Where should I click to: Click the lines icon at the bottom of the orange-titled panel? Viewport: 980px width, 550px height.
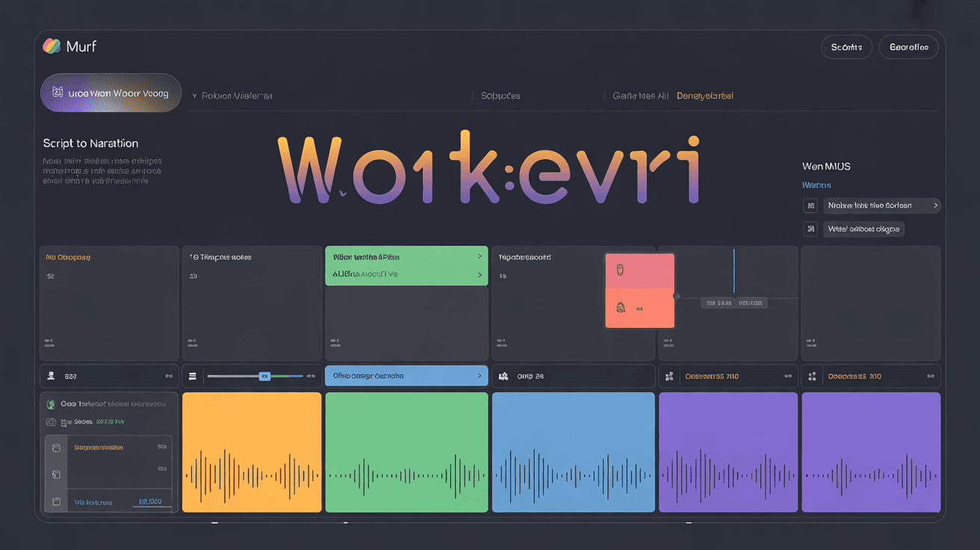[x=49, y=342]
